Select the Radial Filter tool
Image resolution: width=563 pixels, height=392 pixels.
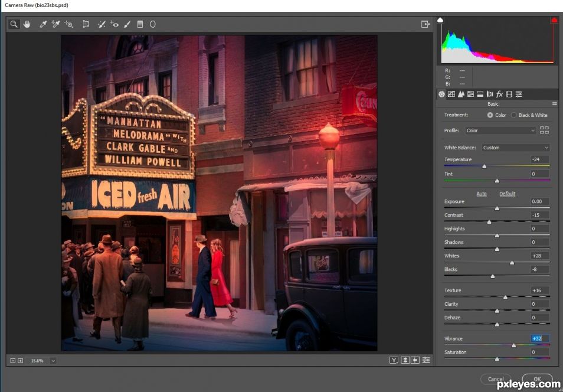coord(153,24)
